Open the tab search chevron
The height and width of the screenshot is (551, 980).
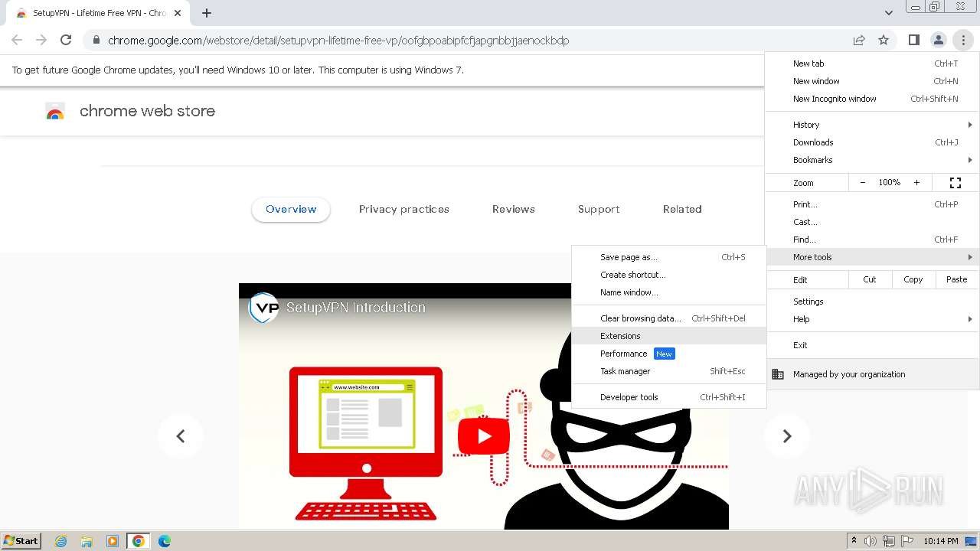pos(888,13)
